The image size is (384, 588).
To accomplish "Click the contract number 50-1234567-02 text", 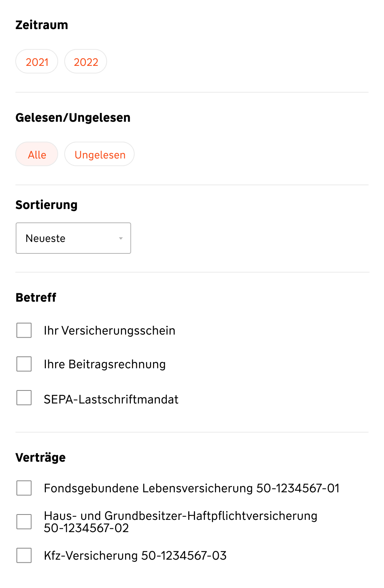I will [x=86, y=528].
